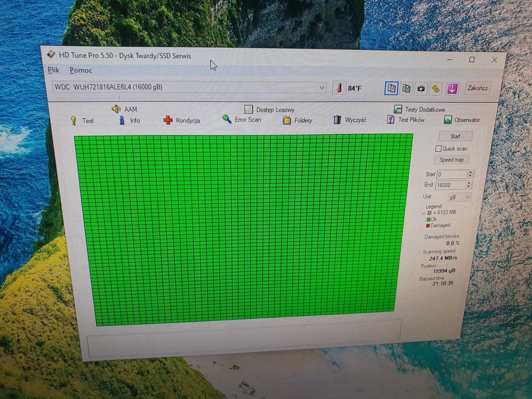The image size is (532, 399).
Task: Open the Pomoc menu
Action: pos(81,70)
